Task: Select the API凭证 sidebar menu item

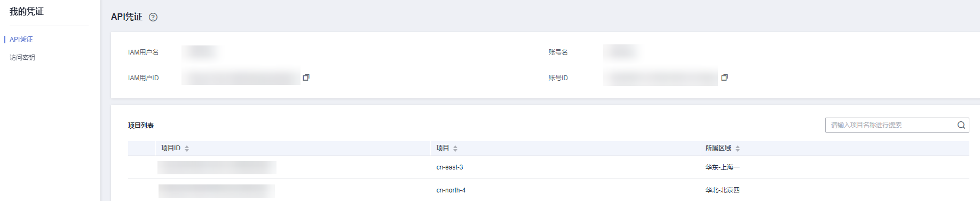Action: click(21, 40)
